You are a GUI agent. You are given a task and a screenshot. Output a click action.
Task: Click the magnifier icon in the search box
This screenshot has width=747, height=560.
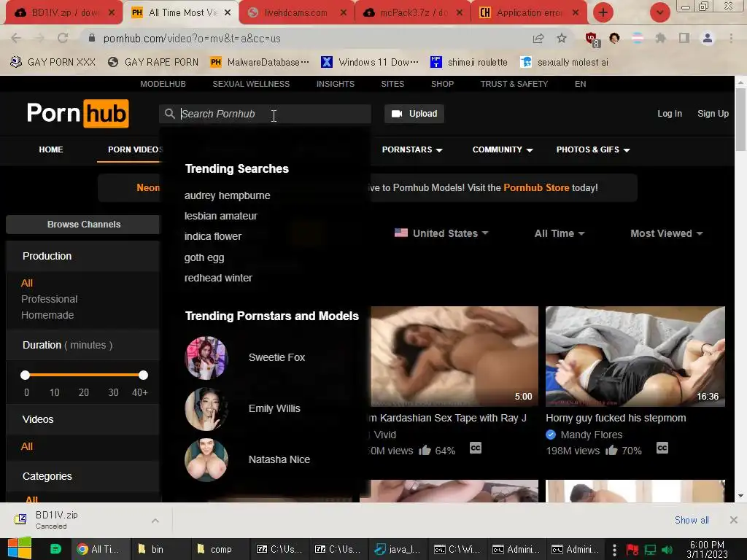pyautogui.click(x=169, y=114)
